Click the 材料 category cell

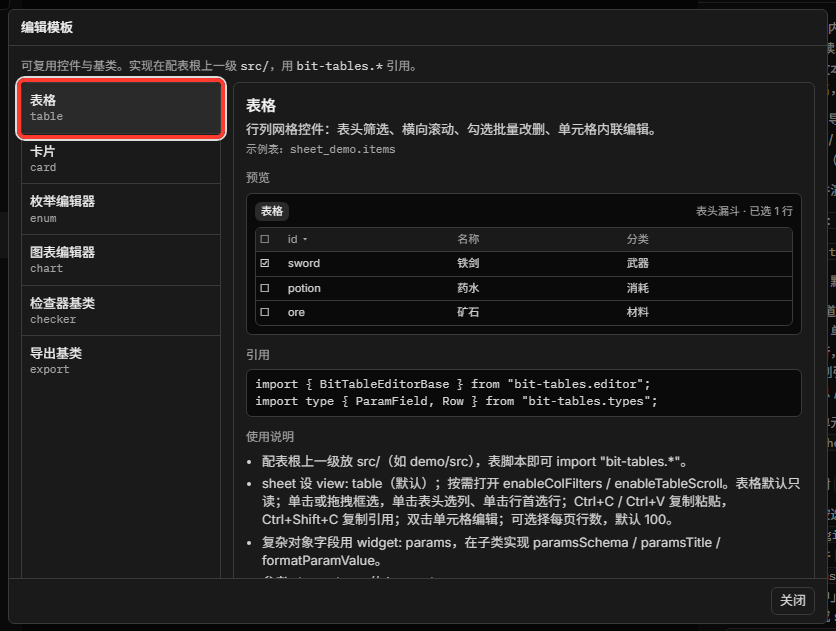click(638, 312)
